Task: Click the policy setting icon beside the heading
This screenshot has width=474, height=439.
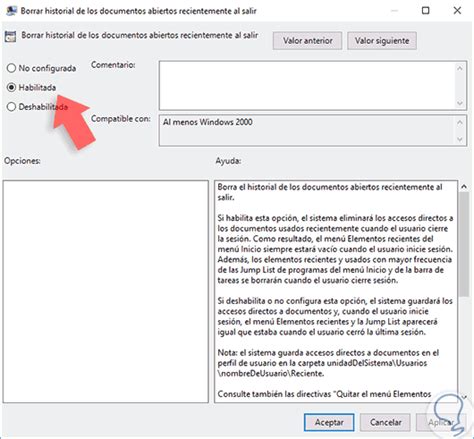Action: pyautogui.click(x=10, y=36)
